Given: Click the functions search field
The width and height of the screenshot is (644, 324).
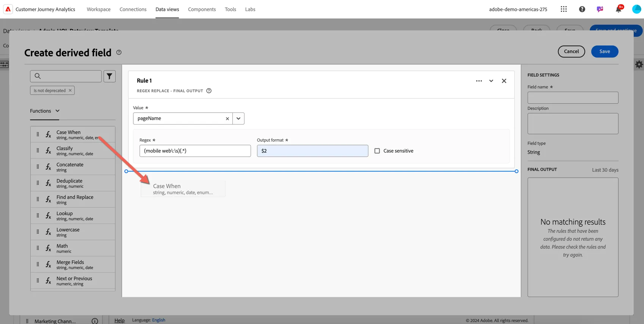Looking at the screenshot, I should click(x=66, y=76).
